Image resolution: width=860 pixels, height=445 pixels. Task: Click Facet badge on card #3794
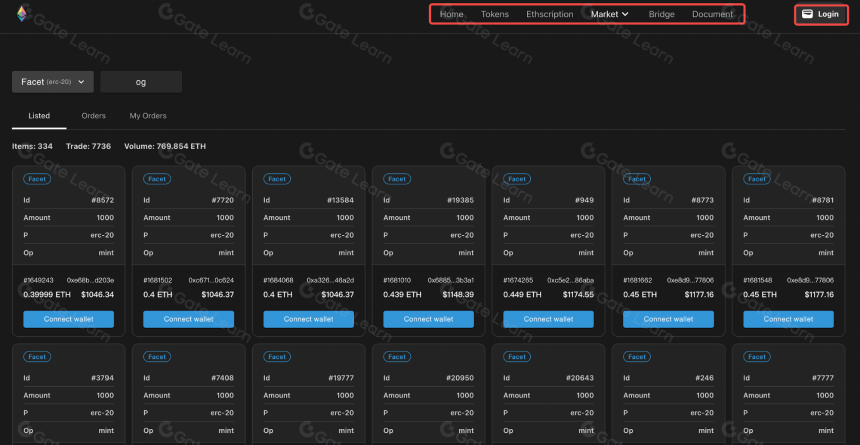pos(37,357)
